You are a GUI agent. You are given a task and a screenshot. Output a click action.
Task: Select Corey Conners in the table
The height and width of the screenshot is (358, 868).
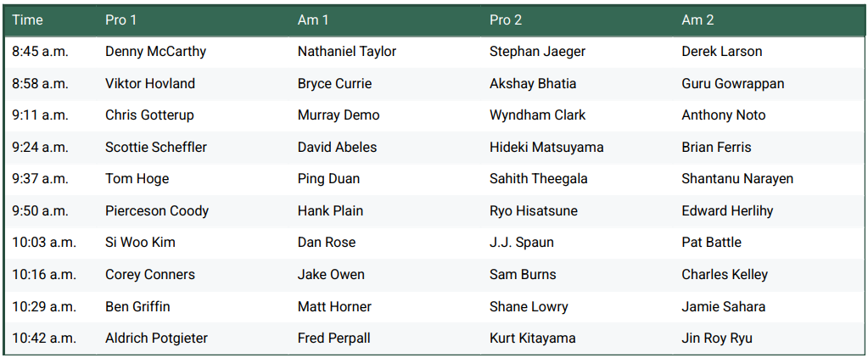(150, 275)
